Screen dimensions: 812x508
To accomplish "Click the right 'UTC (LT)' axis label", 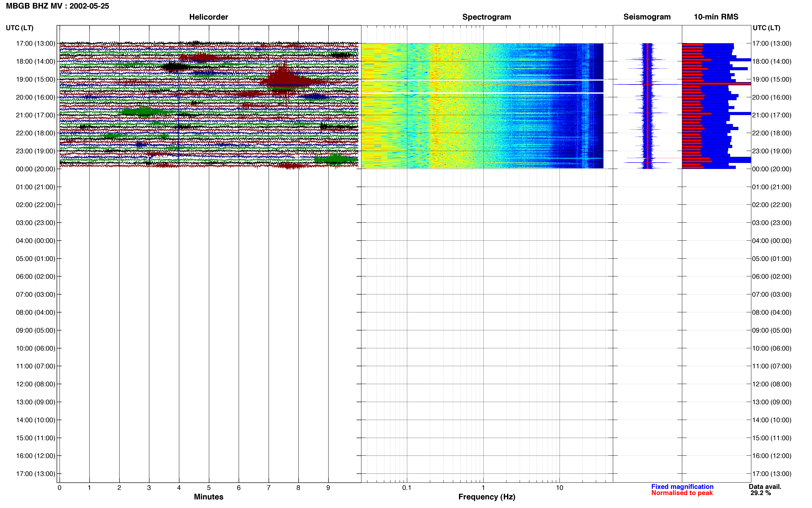I will [766, 28].
